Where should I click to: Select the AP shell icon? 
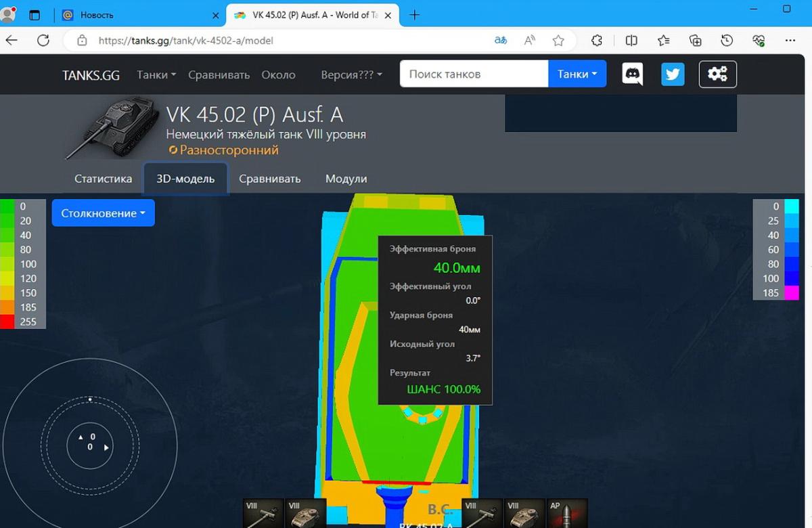567,513
